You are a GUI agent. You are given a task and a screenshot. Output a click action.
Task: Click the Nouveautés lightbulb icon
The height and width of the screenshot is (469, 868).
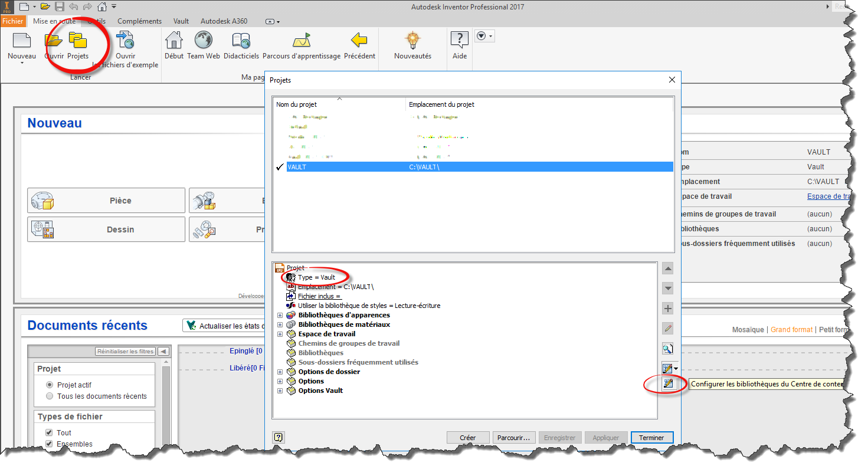412,41
